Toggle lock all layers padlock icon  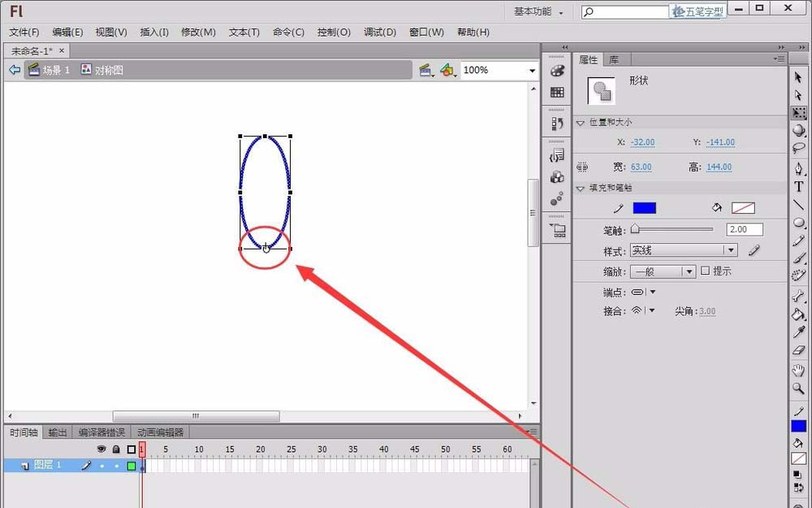[116, 449]
